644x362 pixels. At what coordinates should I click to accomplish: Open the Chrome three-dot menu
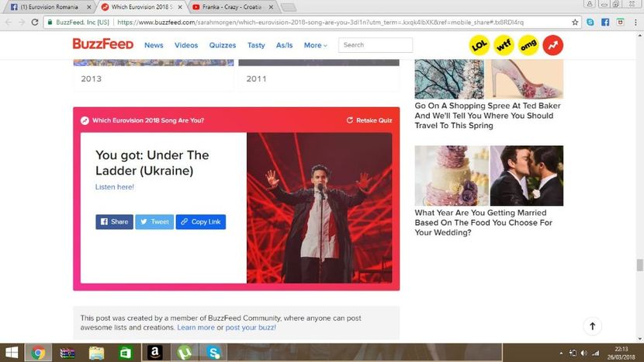click(635, 23)
